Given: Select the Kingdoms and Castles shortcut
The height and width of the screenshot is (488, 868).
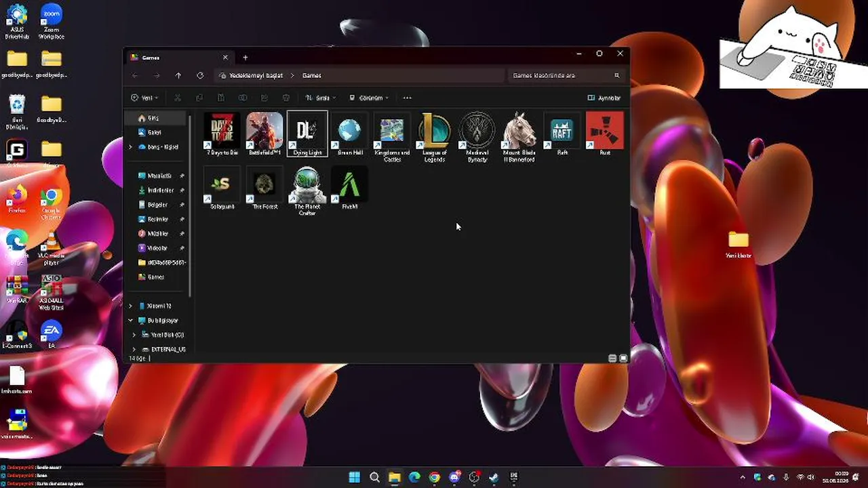Looking at the screenshot, I should (x=392, y=137).
